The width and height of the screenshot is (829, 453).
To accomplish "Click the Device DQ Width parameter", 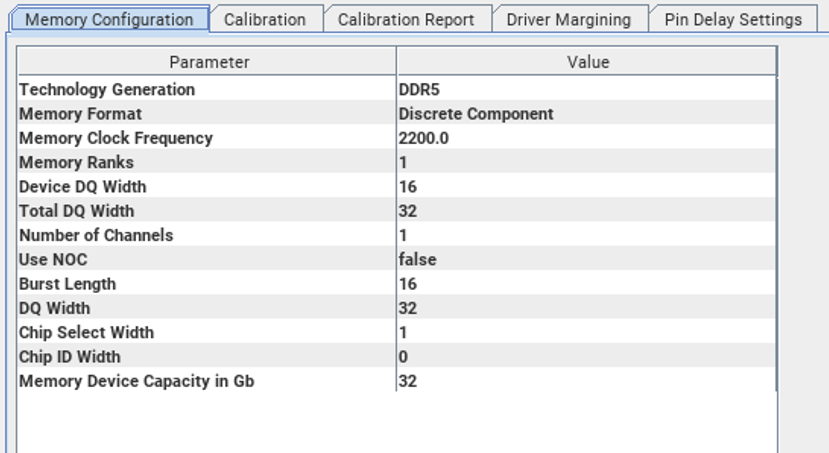I will 83,187.
